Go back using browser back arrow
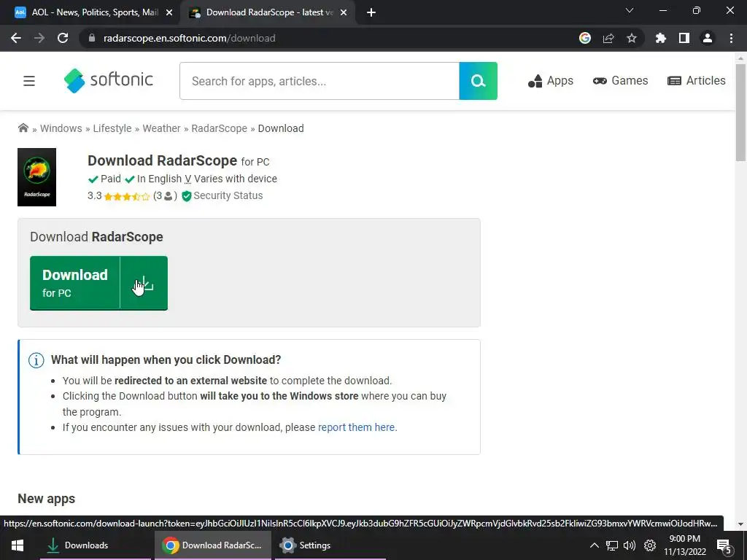 (16, 38)
